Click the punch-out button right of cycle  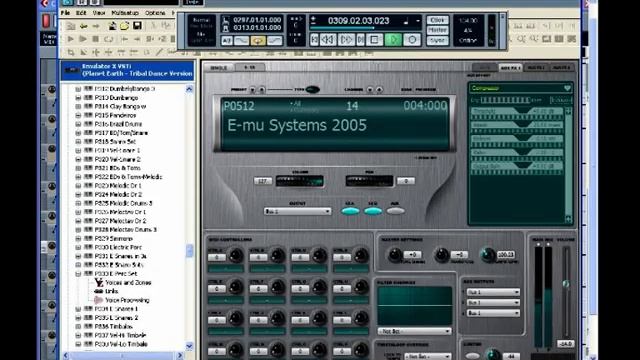tap(275, 40)
